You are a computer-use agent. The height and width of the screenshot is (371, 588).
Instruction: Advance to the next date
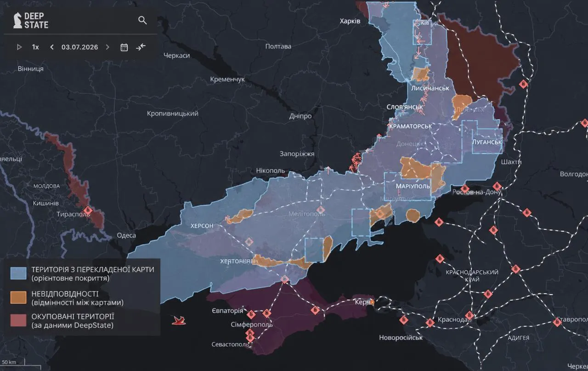tap(107, 47)
